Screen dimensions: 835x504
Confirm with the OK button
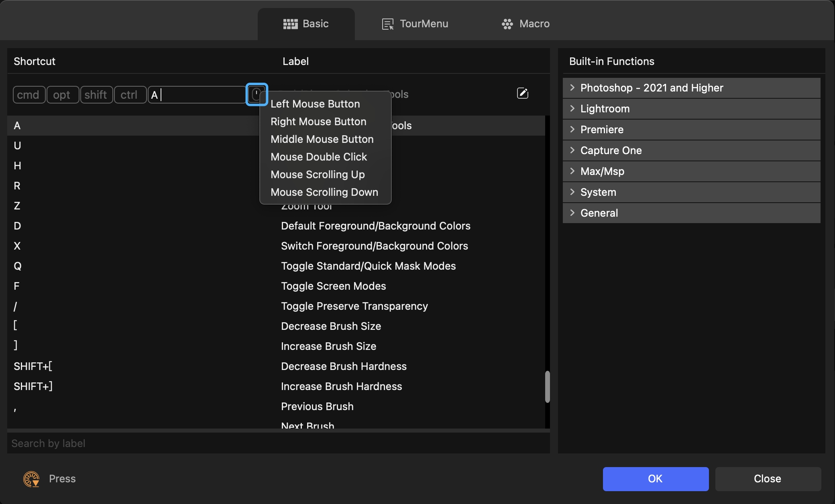(x=656, y=479)
